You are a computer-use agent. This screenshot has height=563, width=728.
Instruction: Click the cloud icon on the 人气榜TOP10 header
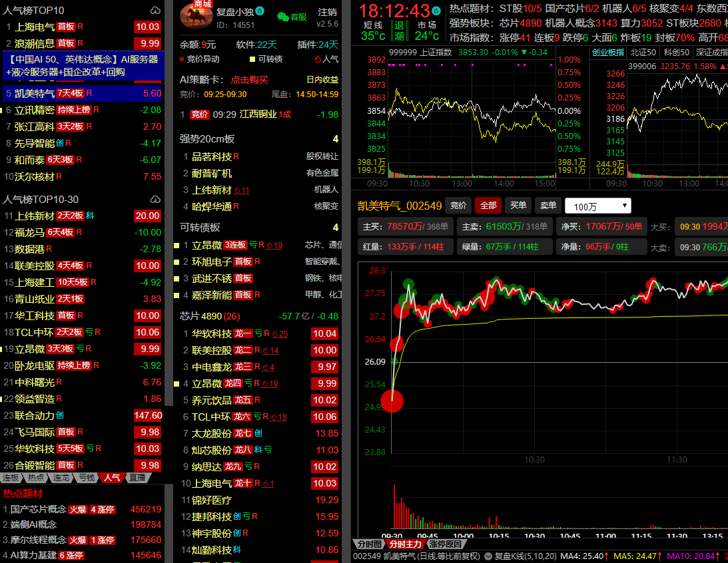(156, 10)
